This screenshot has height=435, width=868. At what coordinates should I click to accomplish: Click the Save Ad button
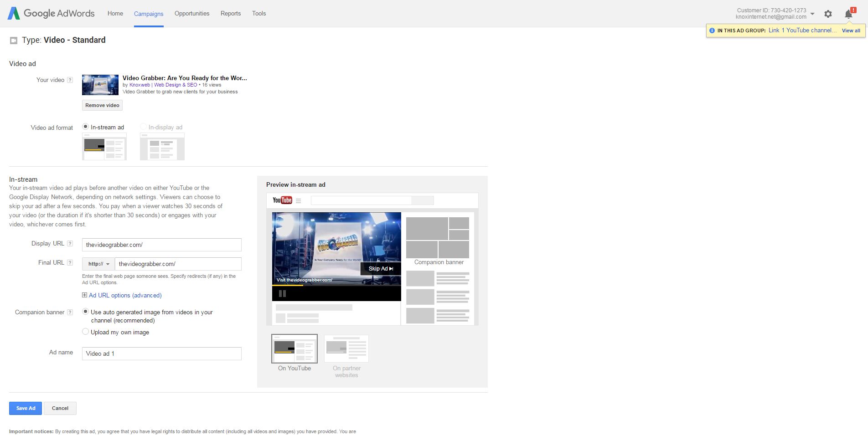[x=26, y=408]
